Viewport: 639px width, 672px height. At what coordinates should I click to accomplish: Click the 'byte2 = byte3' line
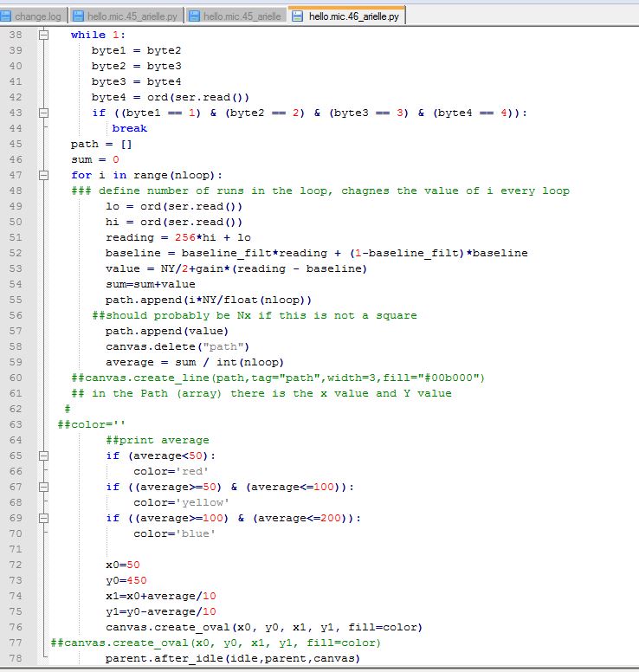pos(136,66)
